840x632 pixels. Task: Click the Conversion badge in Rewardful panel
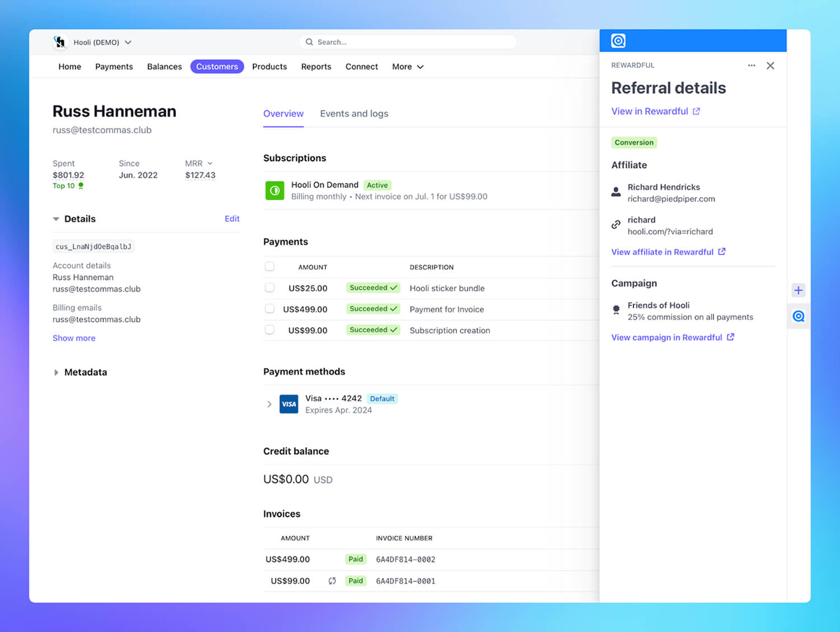click(634, 142)
